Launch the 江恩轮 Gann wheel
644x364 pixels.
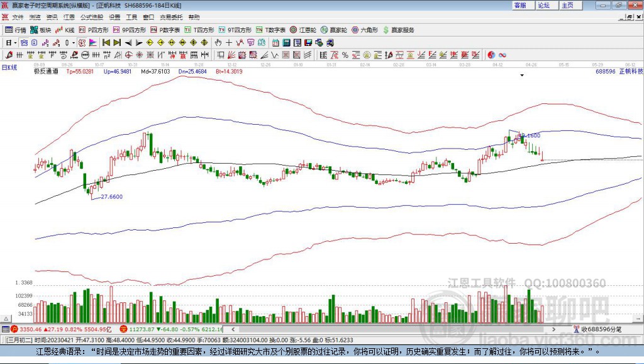(x=303, y=30)
